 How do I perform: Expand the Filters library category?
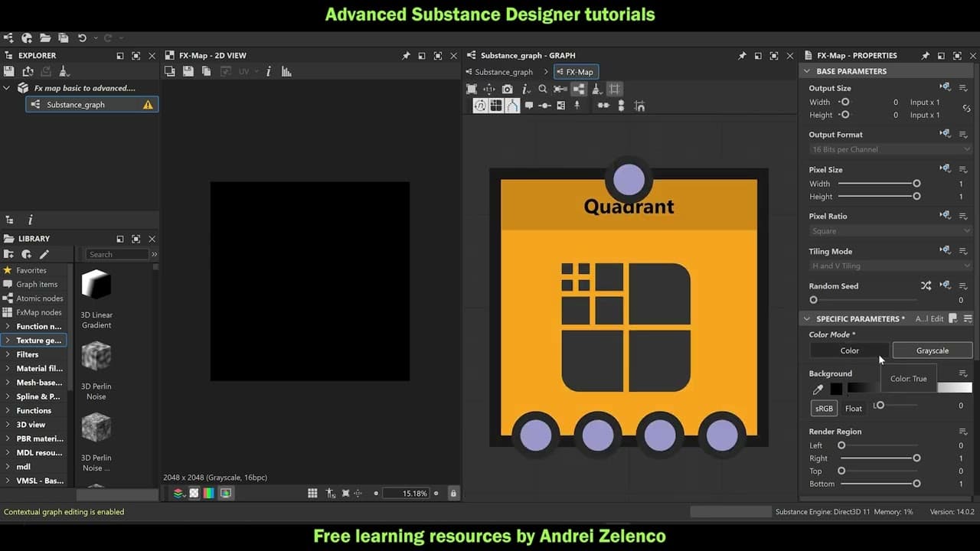pyautogui.click(x=7, y=354)
